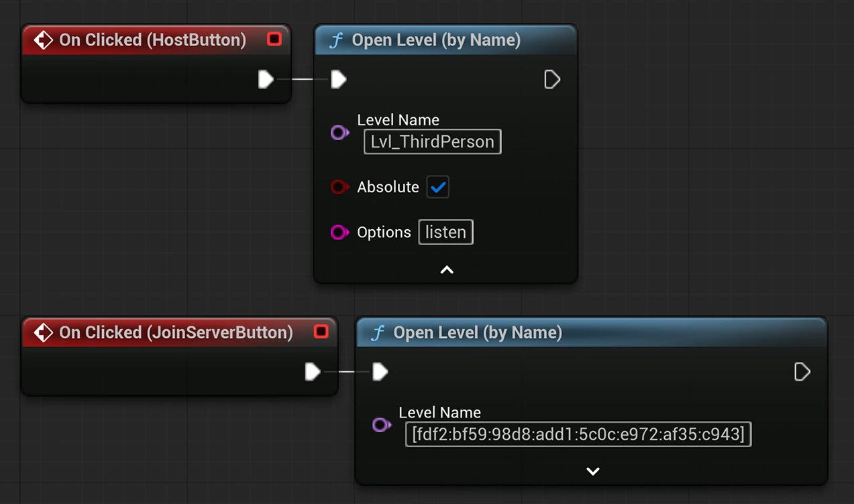Click the HostButton event execution output pin
854x504 pixels.
coord(266,80)
